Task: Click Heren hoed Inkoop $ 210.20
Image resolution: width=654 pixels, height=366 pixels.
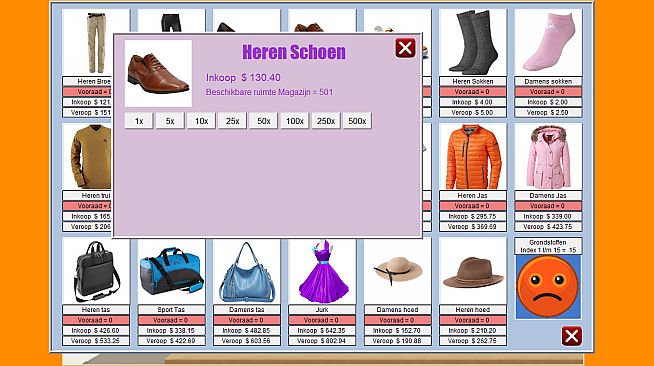Action: pyautogui.click(x=473, y=331)
